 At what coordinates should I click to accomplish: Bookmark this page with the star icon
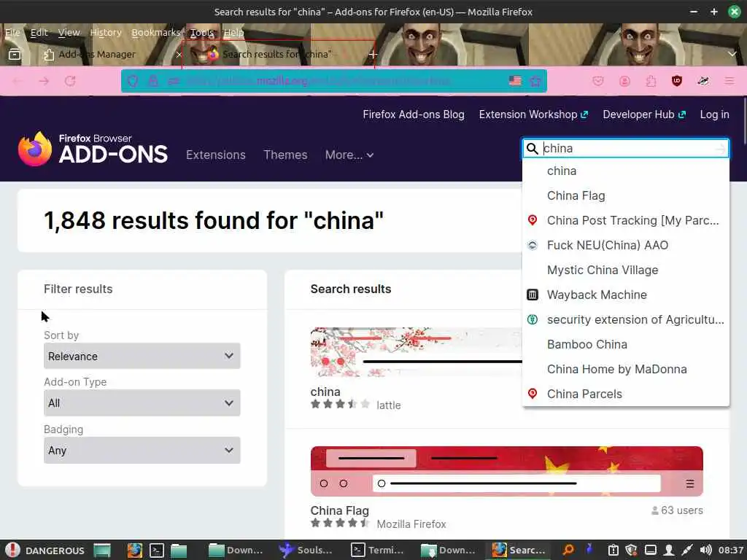[535, 81]
